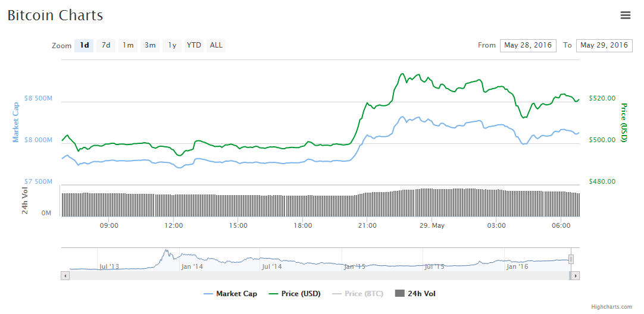Toggle Market Cap series in legend
Screen dimensions: 644x314
pyautogui.click(x=230, y=294)
